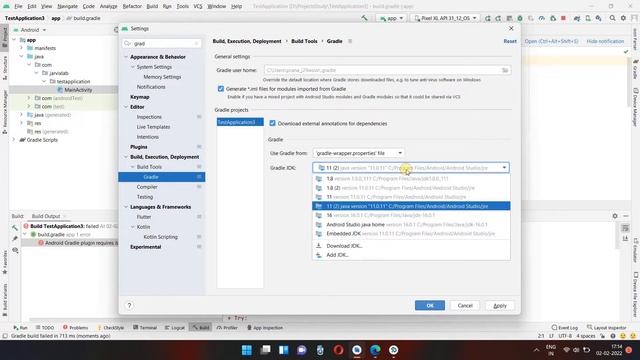The height and width of the screenshot is (360, 640).
Task: Click OK button in Settings dialog
Action: pyautogui.click(x=430, y=305)
